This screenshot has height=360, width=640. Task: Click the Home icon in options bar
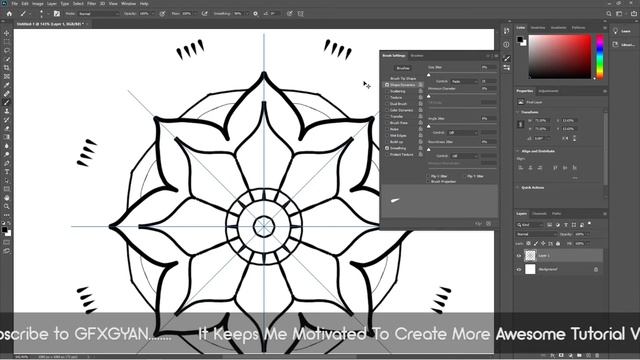[9, 13]
